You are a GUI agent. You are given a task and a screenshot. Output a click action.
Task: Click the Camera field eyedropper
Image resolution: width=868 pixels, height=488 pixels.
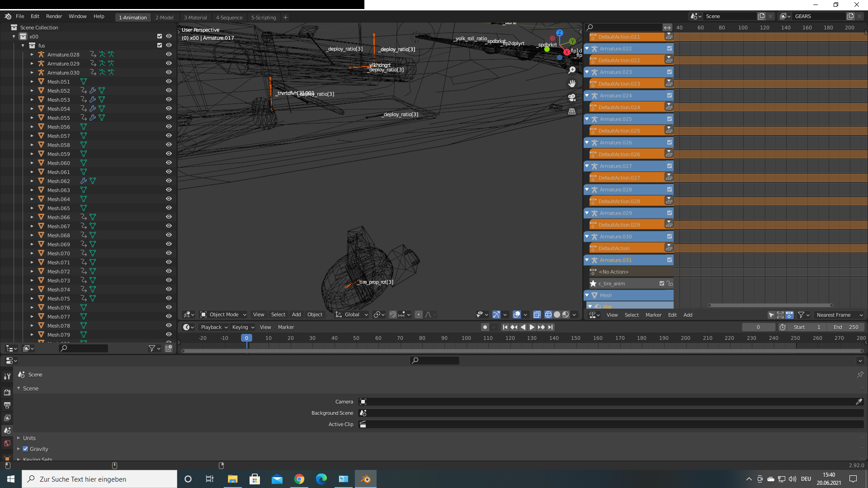(859, 402)
